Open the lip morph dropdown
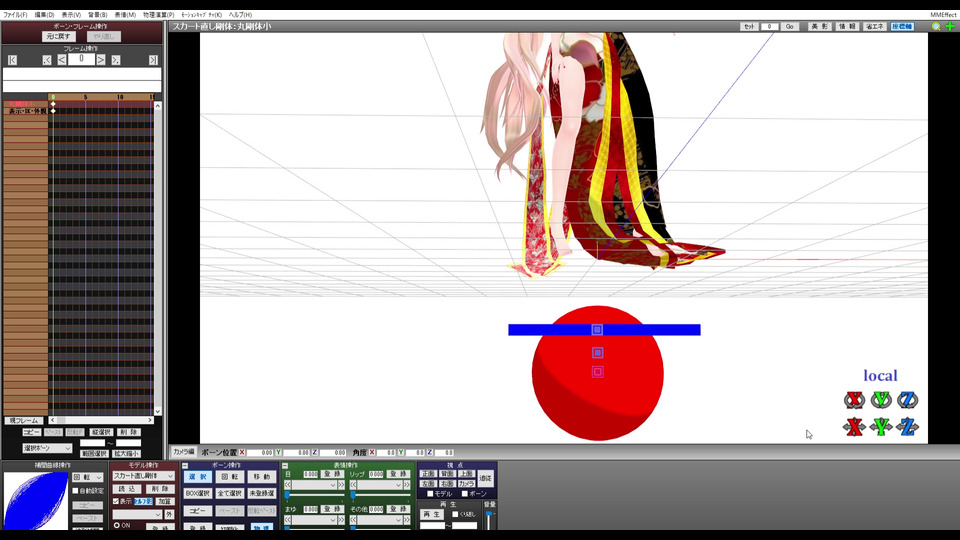960x540 pixels. 380,485
